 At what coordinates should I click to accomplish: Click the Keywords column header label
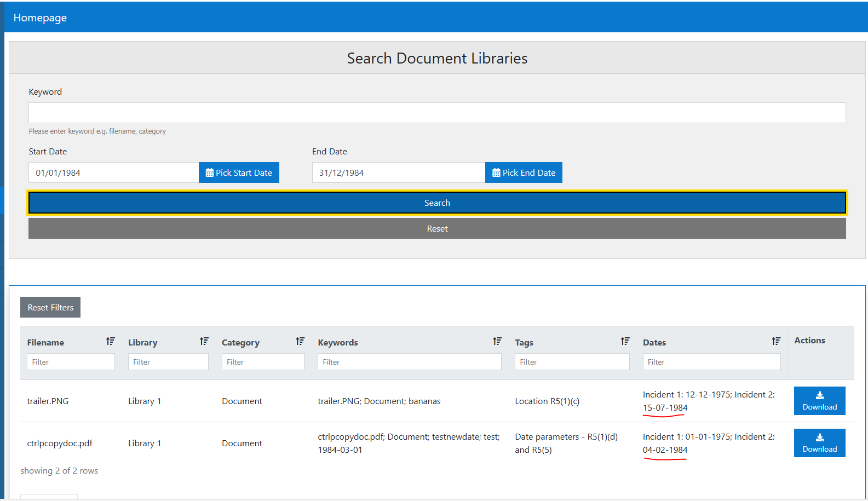tap(338, 343)
